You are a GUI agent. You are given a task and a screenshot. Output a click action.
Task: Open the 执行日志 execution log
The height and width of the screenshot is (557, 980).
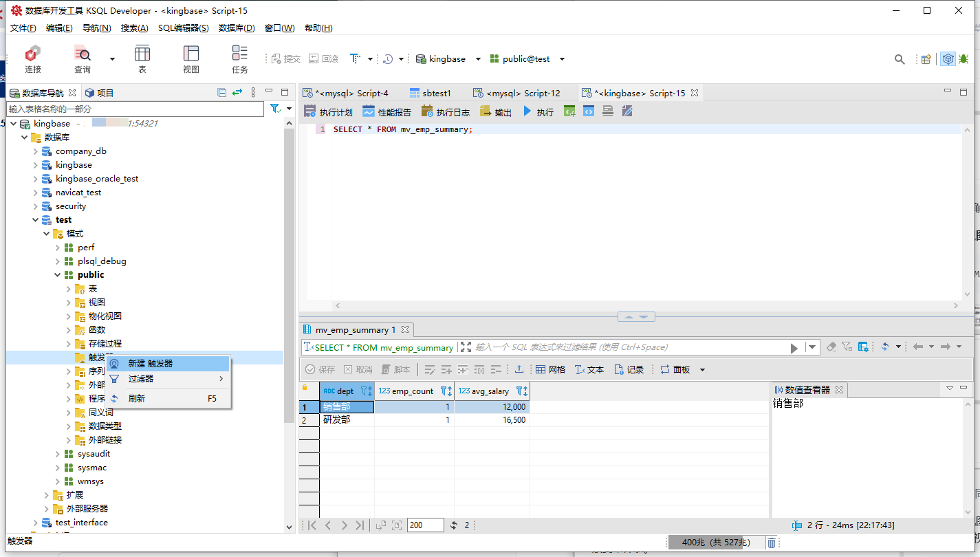pos(445,112)
